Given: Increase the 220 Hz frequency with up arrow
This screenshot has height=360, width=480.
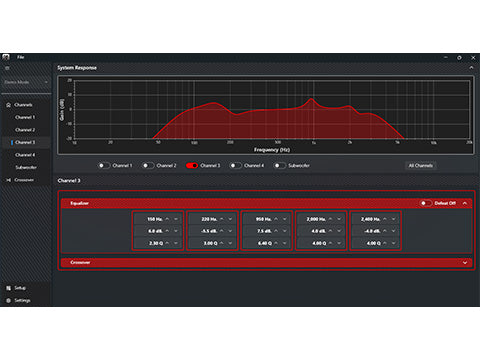Looking at the screenshot, I should pos(222,219).
